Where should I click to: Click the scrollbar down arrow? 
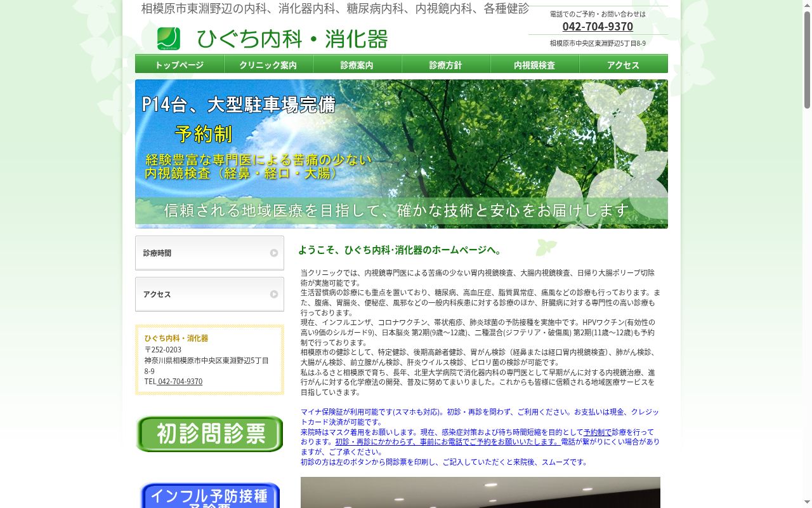[807, 503]
